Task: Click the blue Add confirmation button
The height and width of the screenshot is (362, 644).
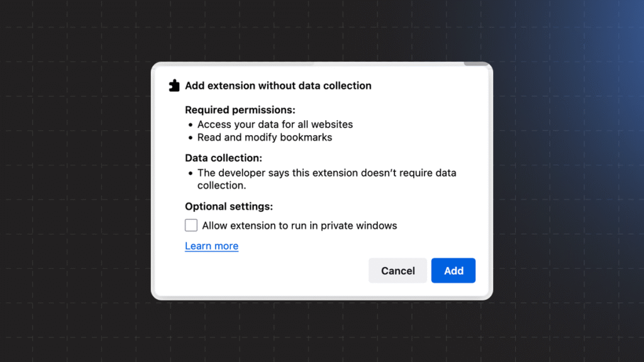Action: click(453, 270)
